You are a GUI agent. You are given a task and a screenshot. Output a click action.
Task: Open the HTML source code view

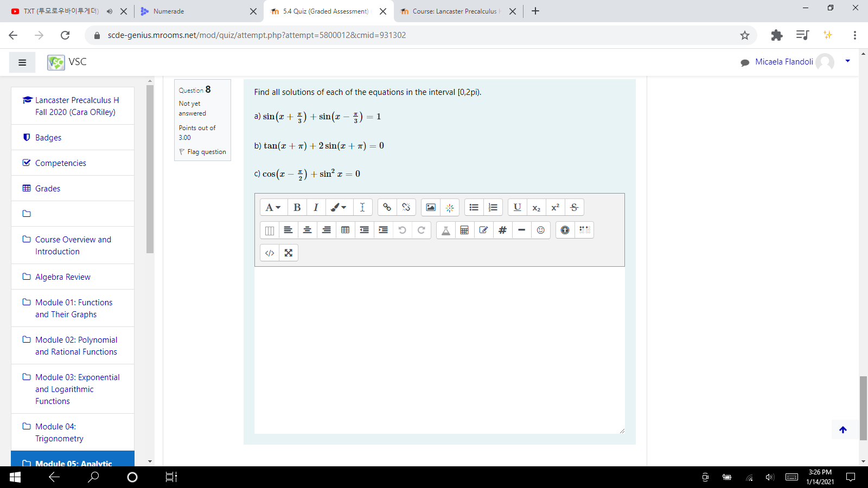coord(269,253)
